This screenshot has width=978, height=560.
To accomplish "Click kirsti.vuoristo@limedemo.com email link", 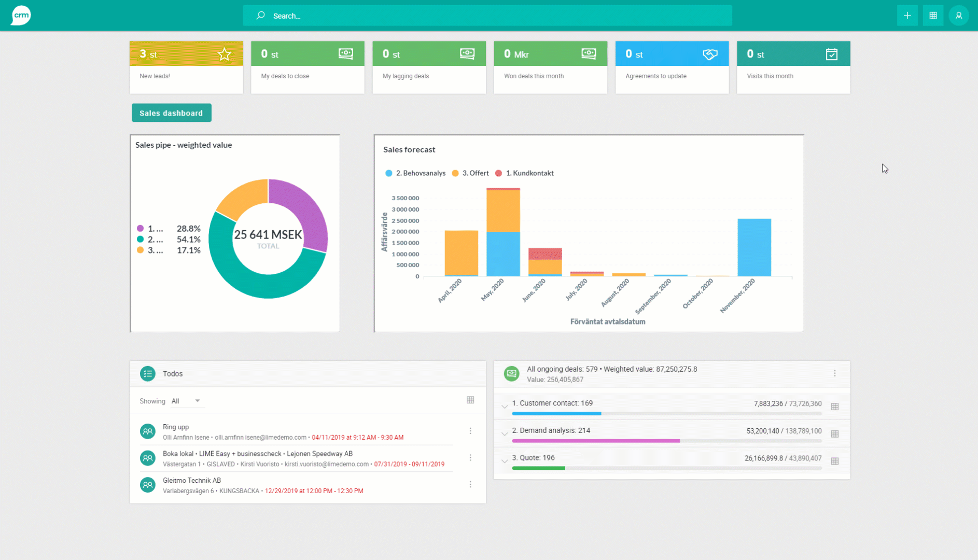I will click(x=326, y=464).
